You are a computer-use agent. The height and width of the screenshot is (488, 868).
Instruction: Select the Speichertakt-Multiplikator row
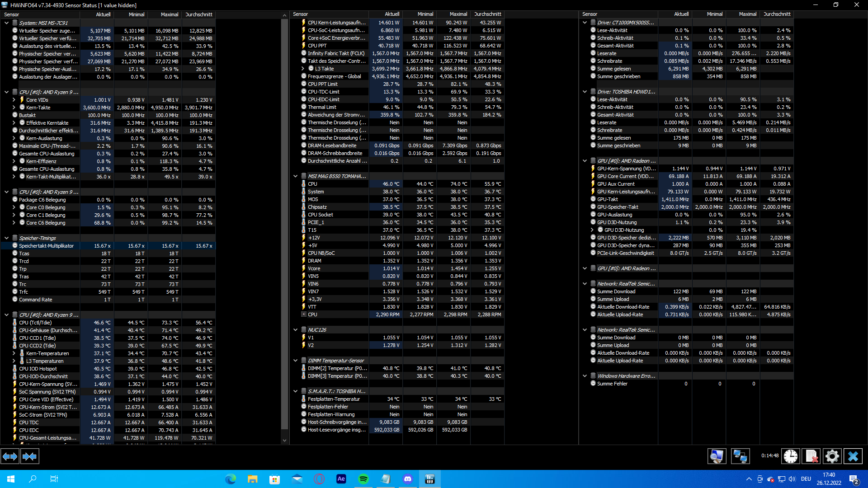(x=46, y=246)
